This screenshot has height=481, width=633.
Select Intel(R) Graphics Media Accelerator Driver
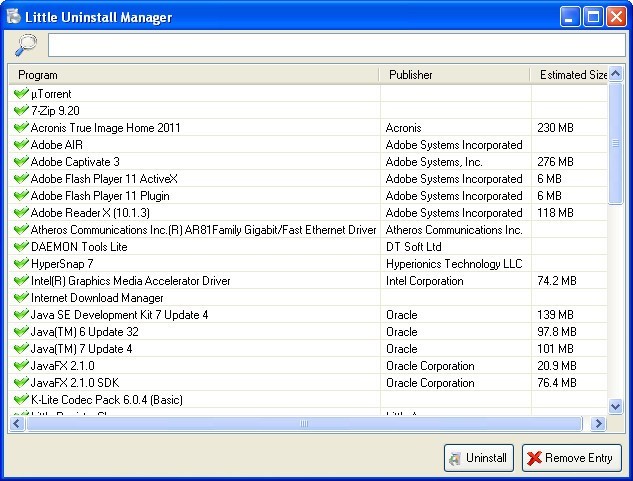click(131, 281)
